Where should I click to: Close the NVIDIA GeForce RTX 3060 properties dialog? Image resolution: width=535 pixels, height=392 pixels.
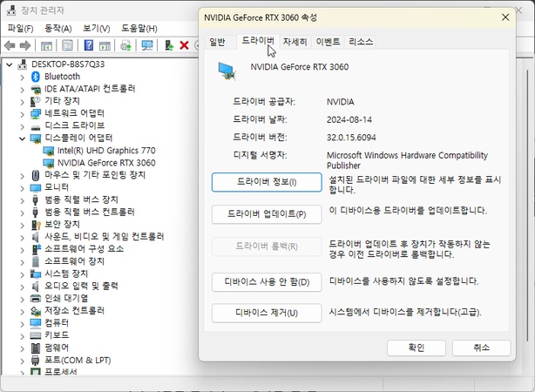505,17
